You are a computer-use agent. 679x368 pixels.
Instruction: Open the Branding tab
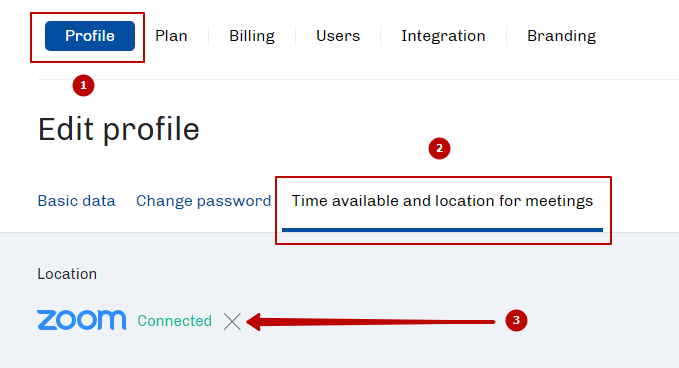[561, 36]
